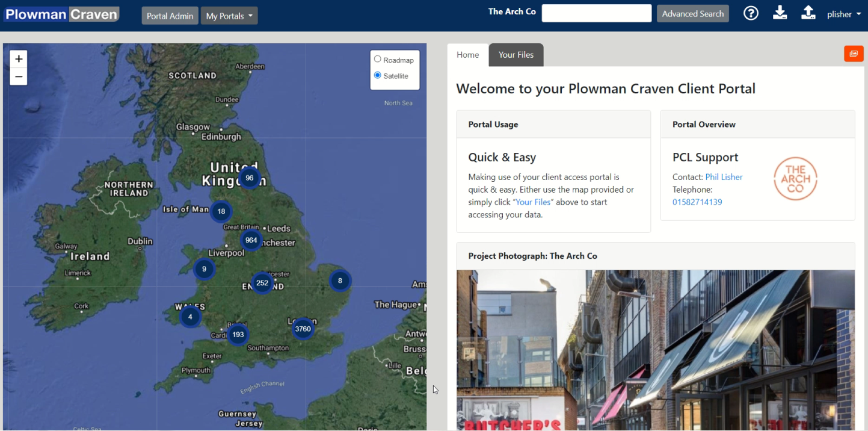
Task: Click the Advanced Search button
Action: click(692, 14)
